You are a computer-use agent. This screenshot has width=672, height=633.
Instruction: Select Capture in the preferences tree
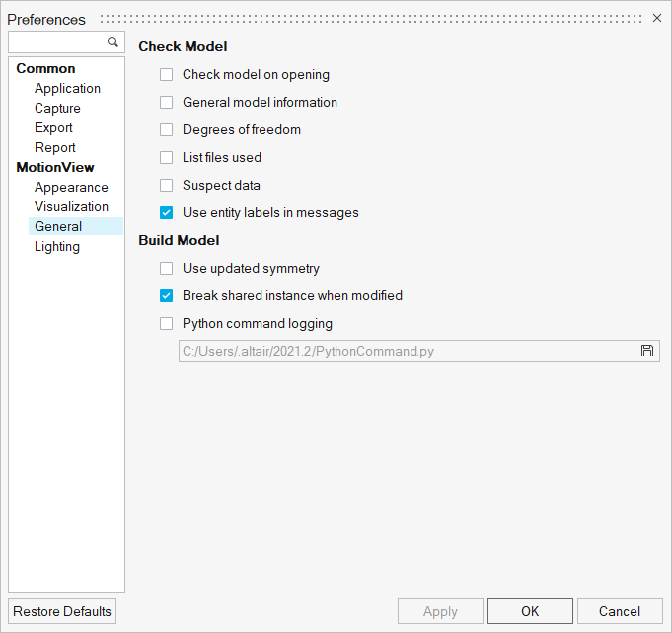pyautogui.click(x=57, y=108)
